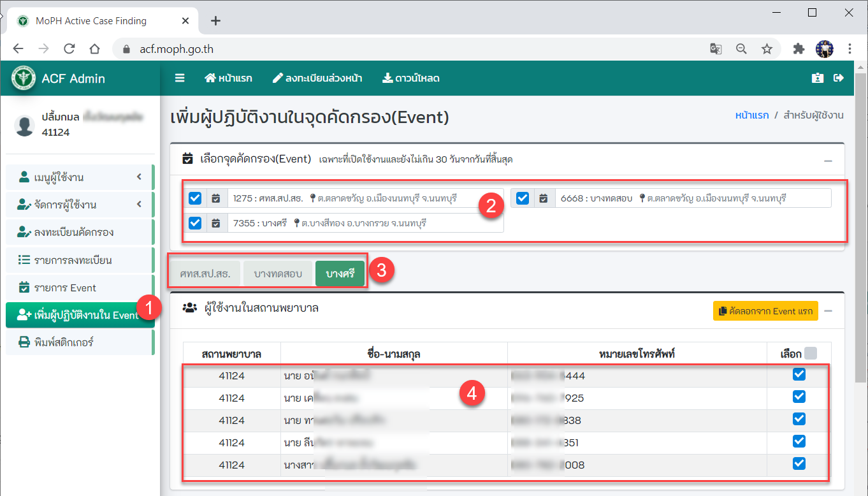Bookmark this page with star icon
The height and width of the screenshot is (496, 868).
click(x=767, y=49)
